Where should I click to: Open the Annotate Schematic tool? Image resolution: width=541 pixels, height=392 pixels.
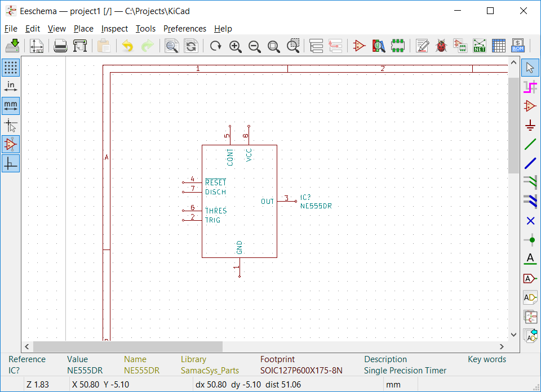coord(422,46)
